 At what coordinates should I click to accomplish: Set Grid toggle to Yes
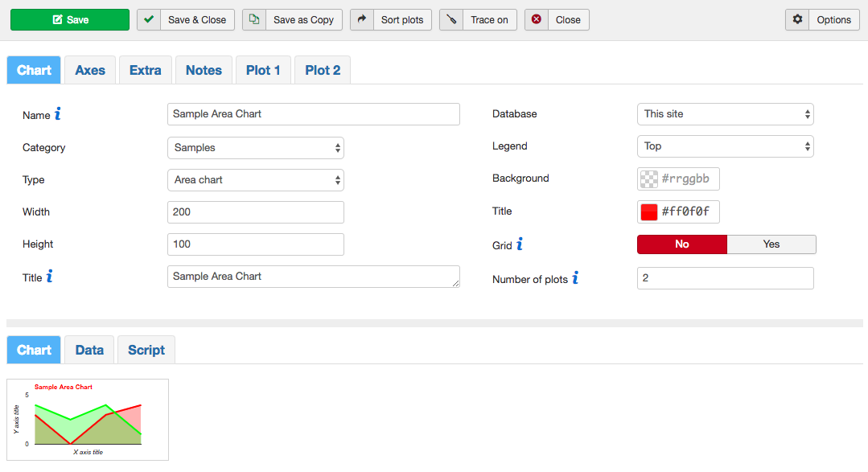point(771,244)
